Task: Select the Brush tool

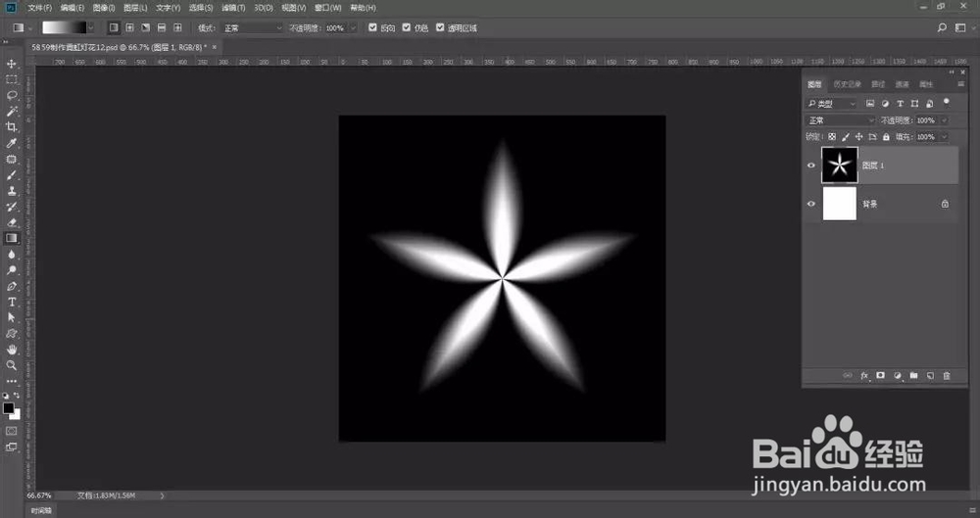Action: point(11,175)
